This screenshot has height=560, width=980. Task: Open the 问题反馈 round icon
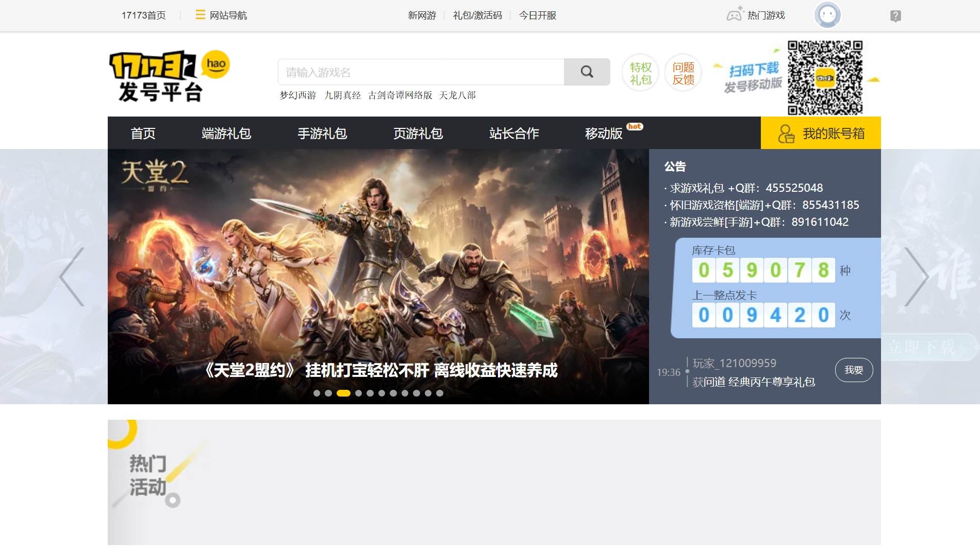[683, 73]
